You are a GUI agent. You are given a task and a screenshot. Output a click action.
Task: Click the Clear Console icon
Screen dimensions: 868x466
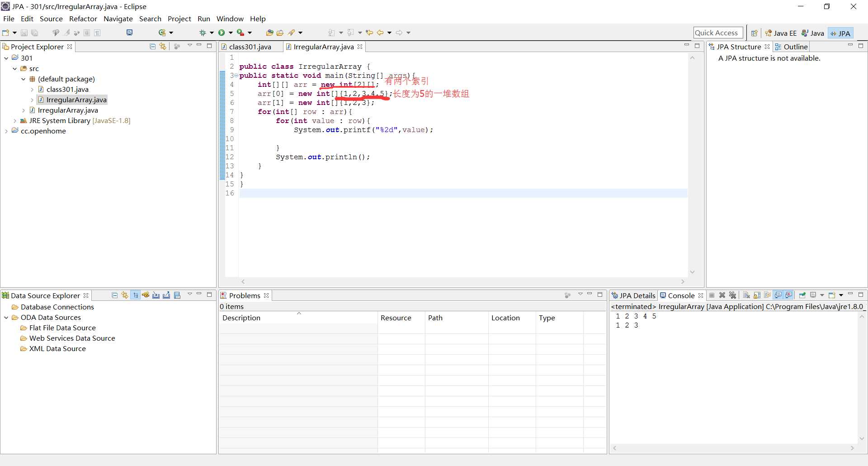[x=746, y=295]
